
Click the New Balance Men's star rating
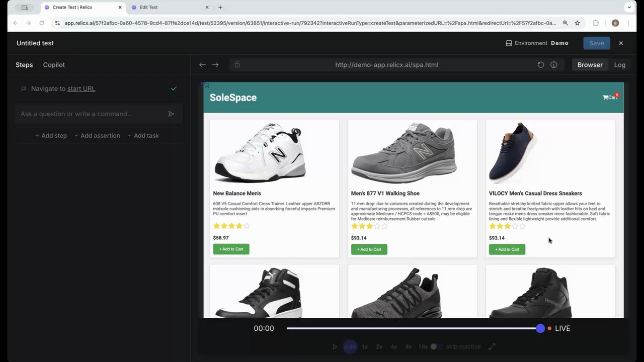tap(231, 226)
